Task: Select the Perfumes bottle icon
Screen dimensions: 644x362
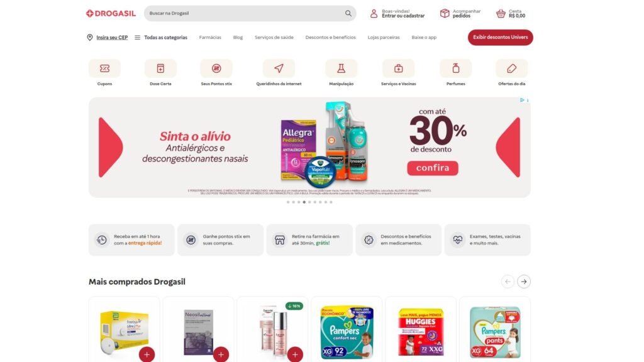Action: (x=455, y=69)
